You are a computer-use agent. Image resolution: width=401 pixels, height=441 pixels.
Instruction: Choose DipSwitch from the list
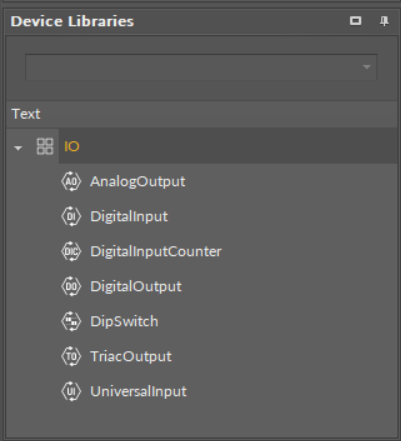(x=124, y=322)
